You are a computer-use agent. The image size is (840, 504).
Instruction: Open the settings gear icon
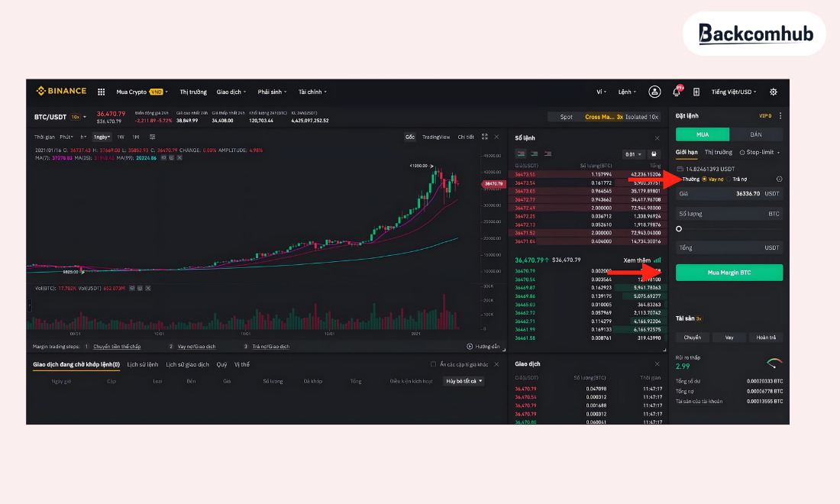pos(773,92)
